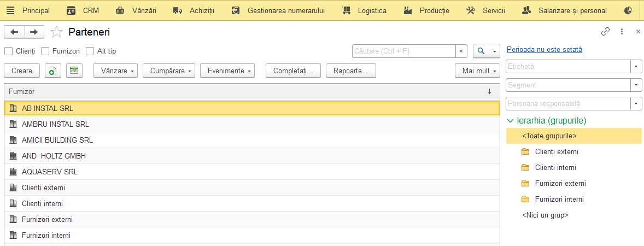Click the Perioada nu este setată link
This screenshot has height=246, width=644.
click(545, 50)
